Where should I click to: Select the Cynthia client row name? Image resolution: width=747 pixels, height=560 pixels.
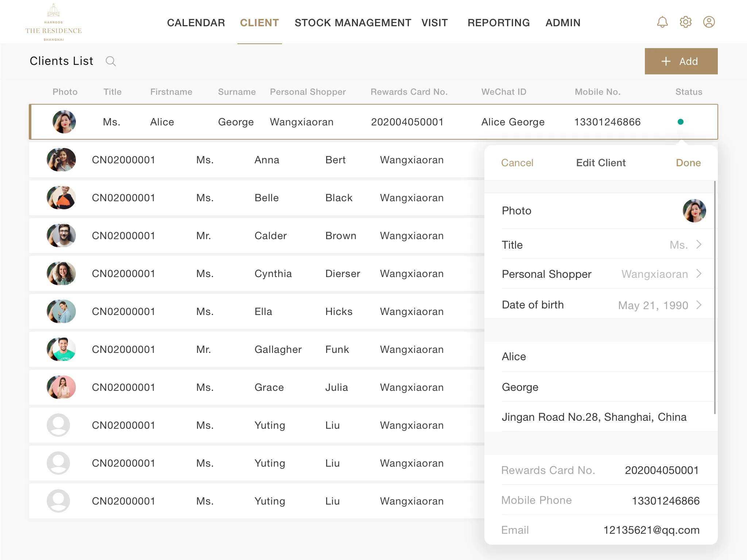click(x=273, y=273)
